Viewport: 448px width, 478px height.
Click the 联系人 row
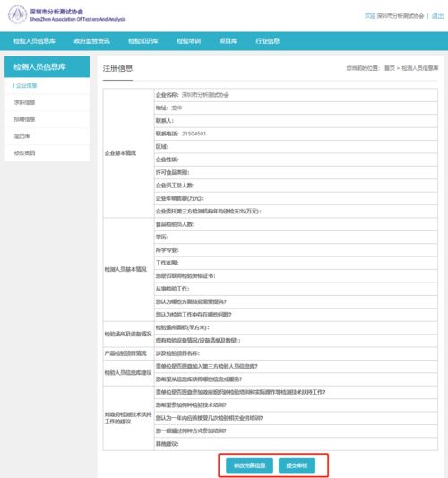tap(296, 121)
